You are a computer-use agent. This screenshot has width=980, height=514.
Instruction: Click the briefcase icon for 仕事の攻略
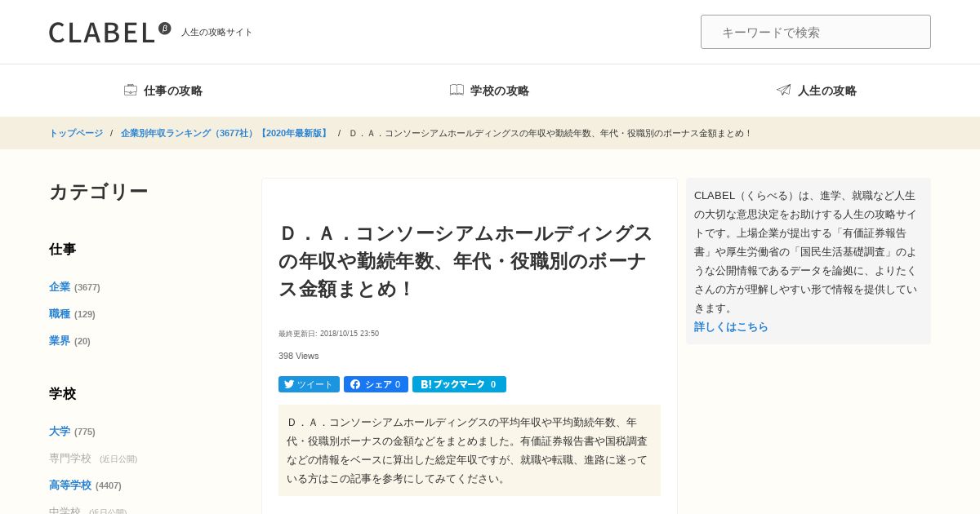tap(131, 90)
